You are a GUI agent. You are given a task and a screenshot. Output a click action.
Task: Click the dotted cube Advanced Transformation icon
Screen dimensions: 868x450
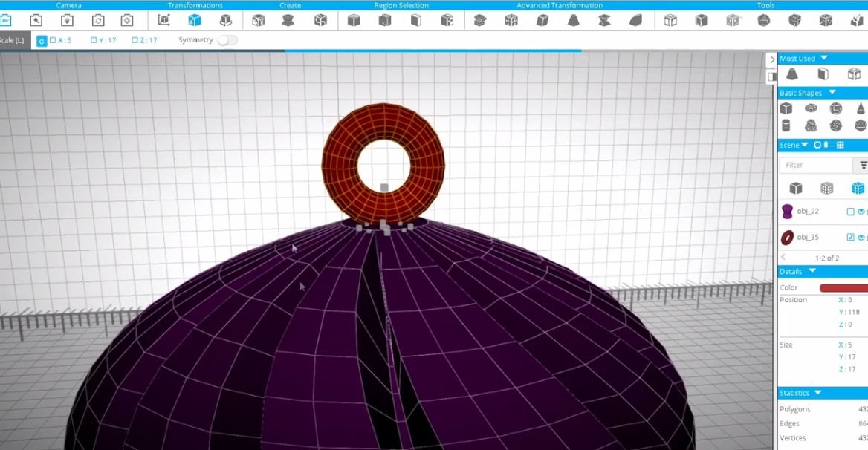[x=511, y=21]
